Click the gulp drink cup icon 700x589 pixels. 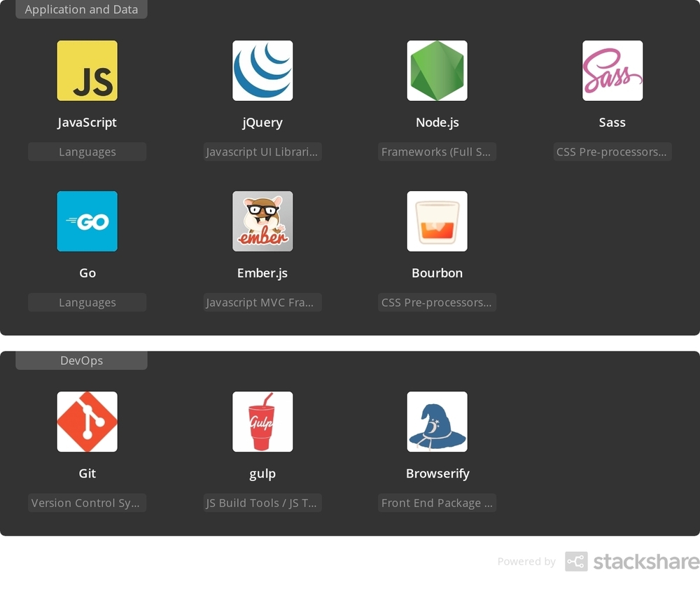coord(262,422)
